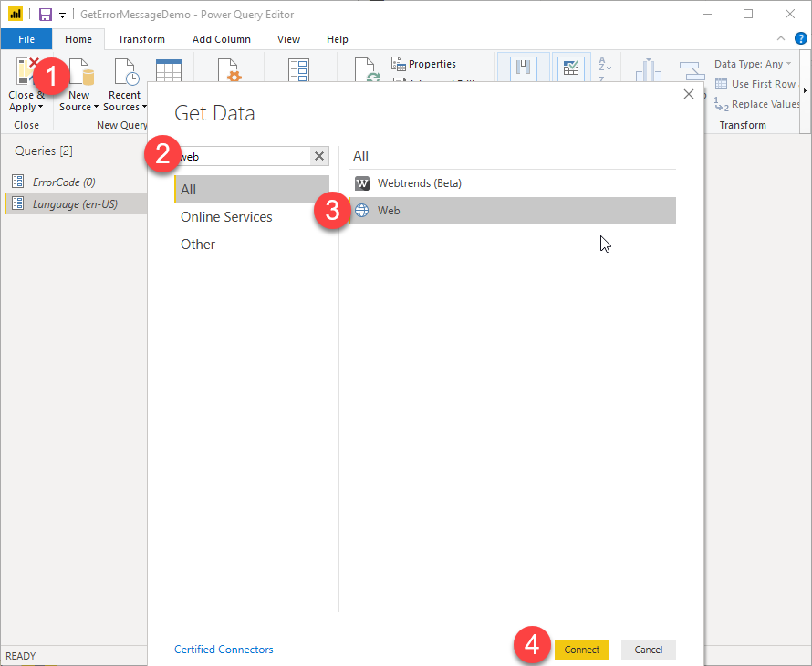Click the Cancel button
This screenshot has width=812, height=666.
click(x=649, y=650)
